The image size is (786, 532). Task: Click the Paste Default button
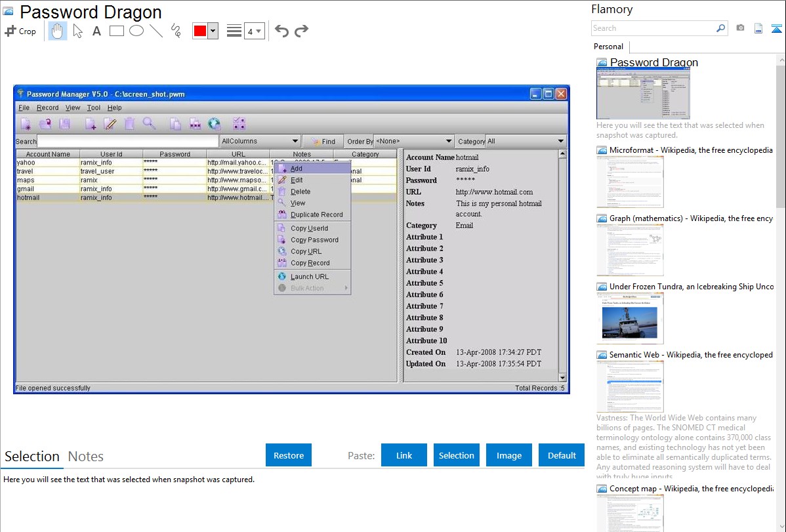click(562, 455)
